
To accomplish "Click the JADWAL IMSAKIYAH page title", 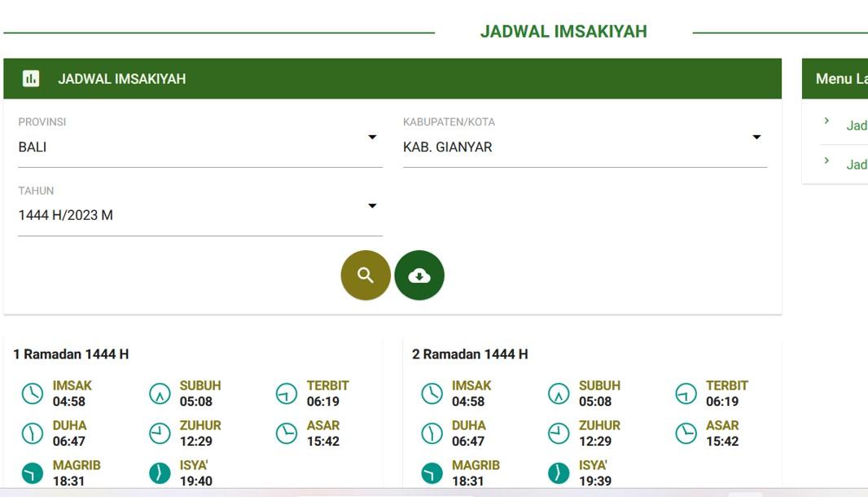I will (x=564, y=31).
